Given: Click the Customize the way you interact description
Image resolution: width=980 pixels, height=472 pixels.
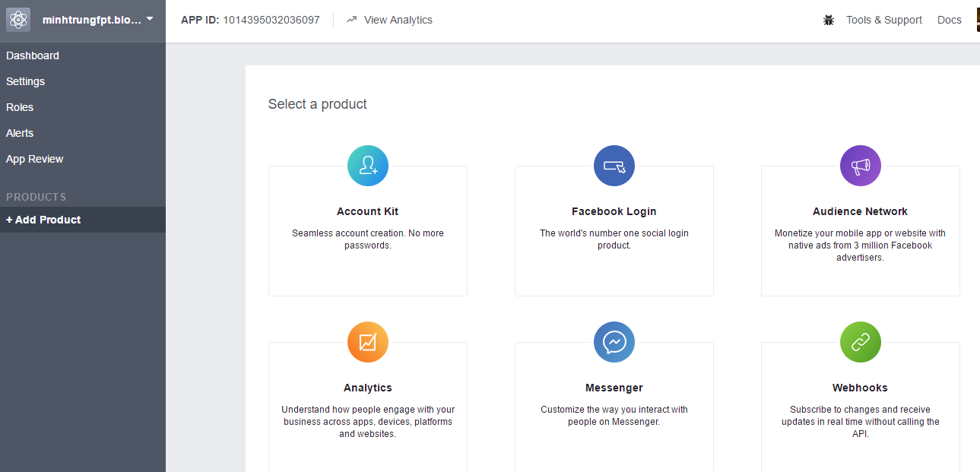Looking at the screenshot, I should pos(614,416).
